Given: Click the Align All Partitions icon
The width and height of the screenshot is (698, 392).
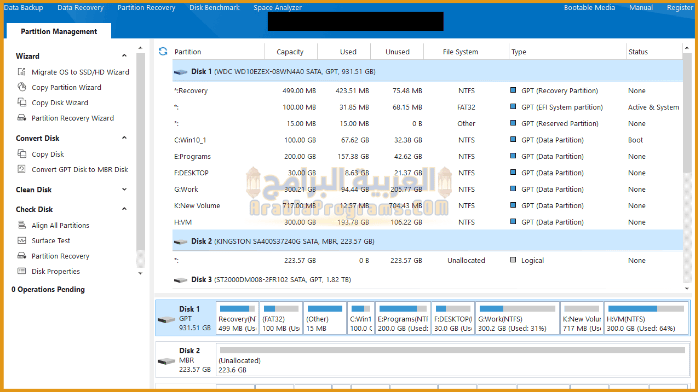Looking at the screenshot, I should point(21,225).
